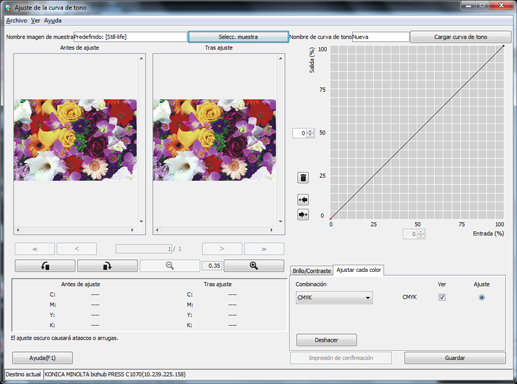Screen dimensions: 517x384
Task: Click the Selecc. muestra button
Action: pyautogui.click(x=238, y=37)
